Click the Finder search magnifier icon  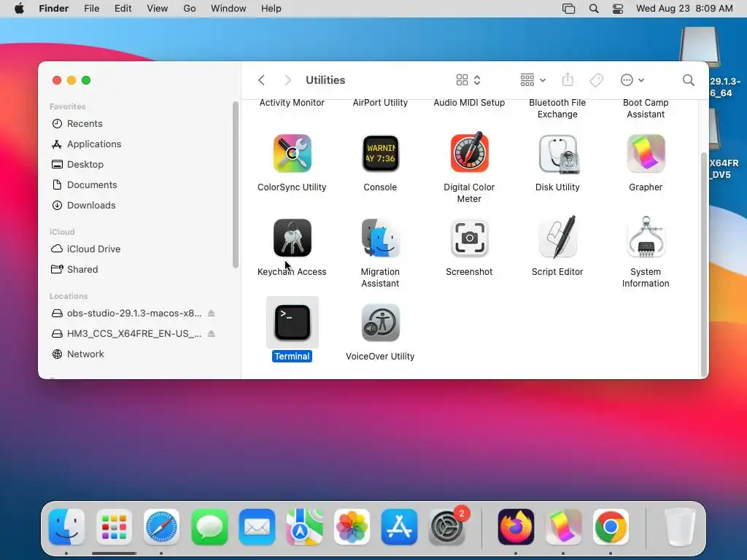[x=688, y=80]
